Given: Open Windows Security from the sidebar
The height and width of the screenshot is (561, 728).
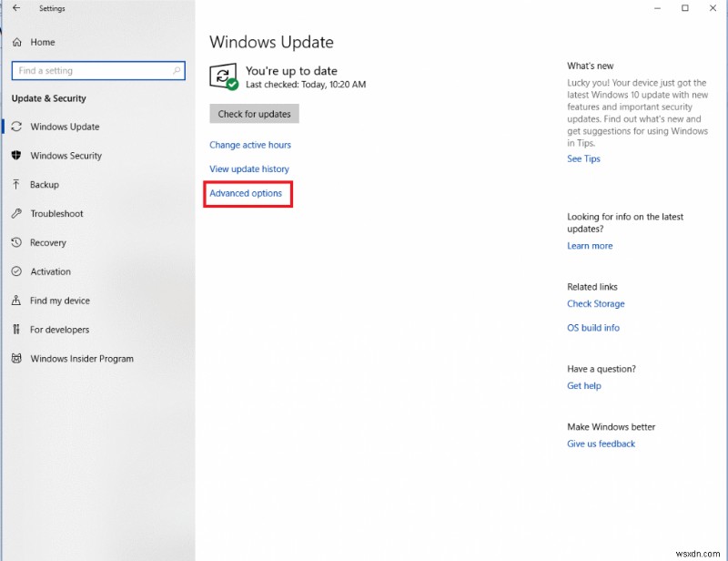Looking at the screenshot, I should tap(67, 156).
